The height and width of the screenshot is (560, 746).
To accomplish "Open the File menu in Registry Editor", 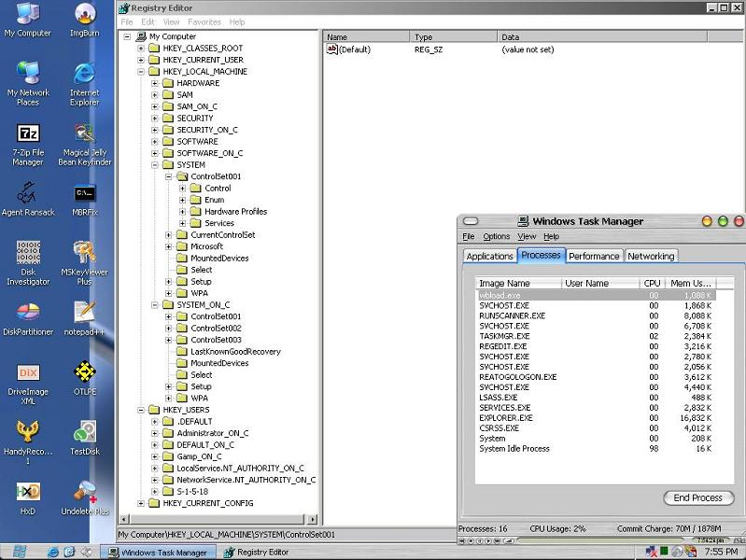I will point(127,21).
